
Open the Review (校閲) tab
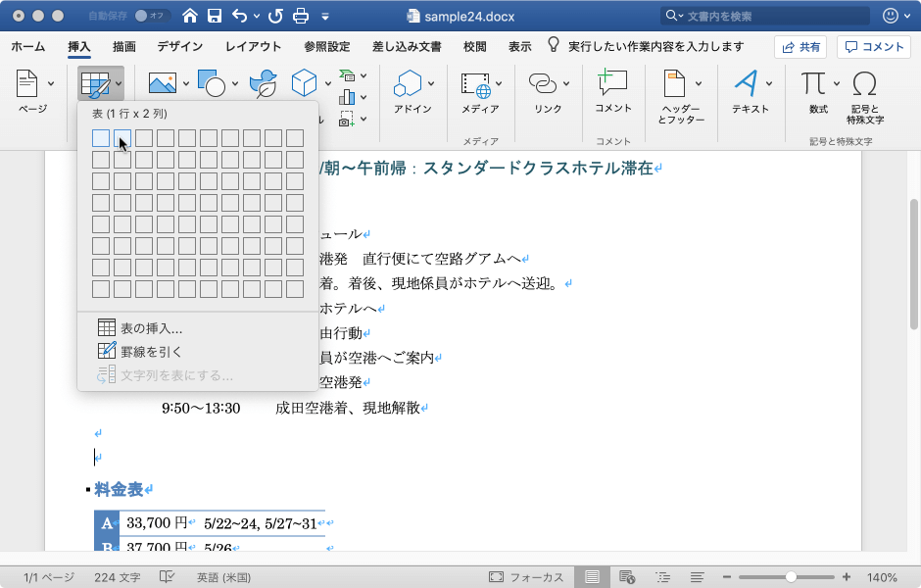474,46
